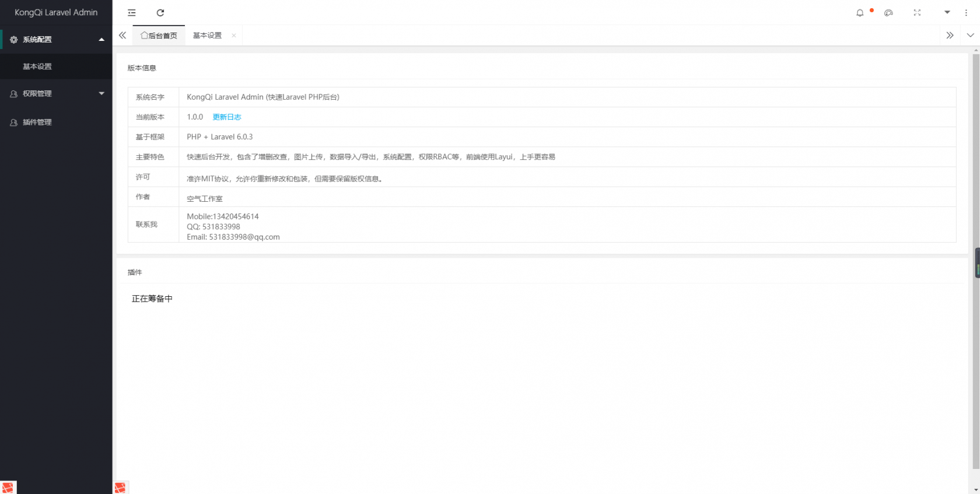Image resolution: width=980 pixels, height=494 pixels.
Task: Open the vertical three-dot more menu
Action: [966, 13]
